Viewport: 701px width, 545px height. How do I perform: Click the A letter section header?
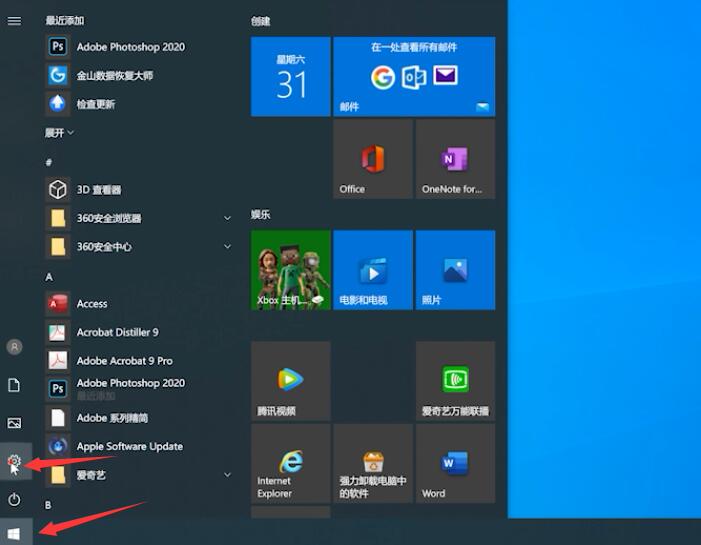click(x=49, y=278)
